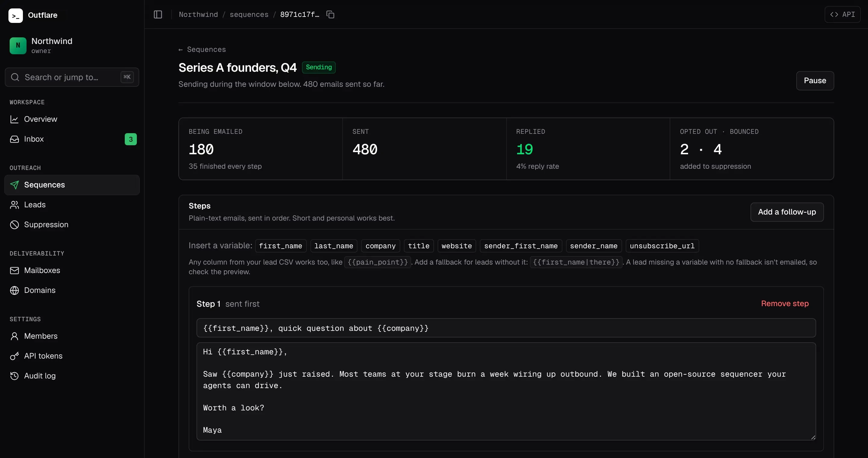The height and width of the screenshot is (458, 868).
Task: Open the Audit log
Action: point(72,376)
